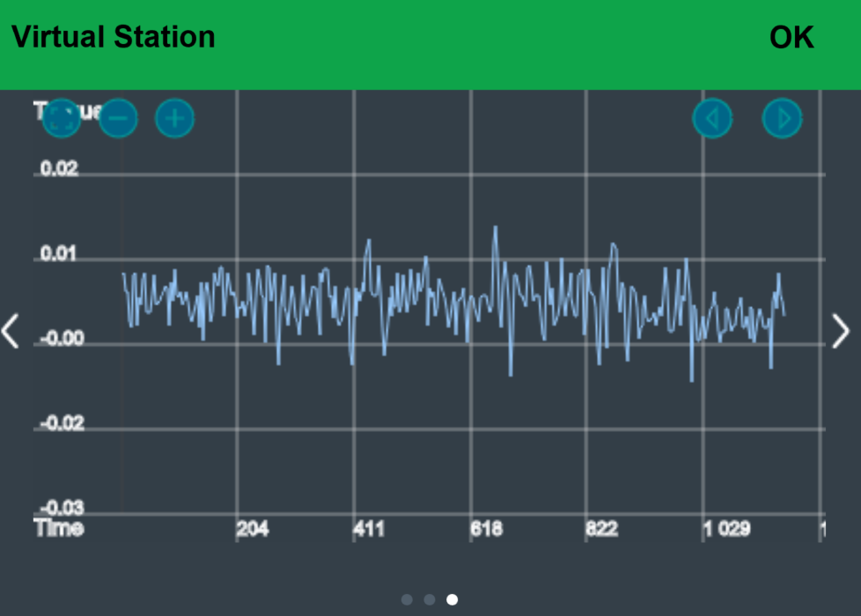Go to previous page via left chevron
Viewport: 861px width, 616px height.
[x=11, y=331]
